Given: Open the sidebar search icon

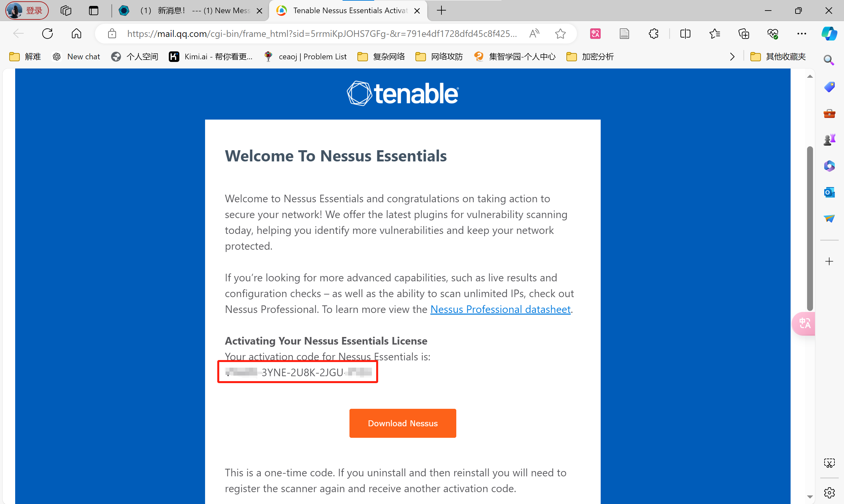Looking at the screenshot, I should click(x=829, y=61).
